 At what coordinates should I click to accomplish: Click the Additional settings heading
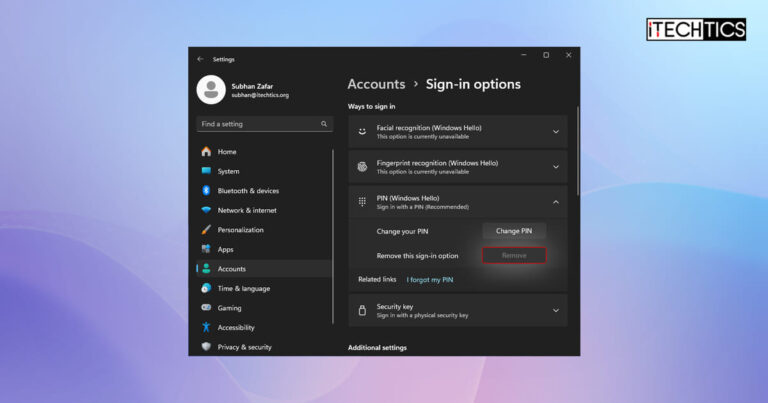click(377, 347)
